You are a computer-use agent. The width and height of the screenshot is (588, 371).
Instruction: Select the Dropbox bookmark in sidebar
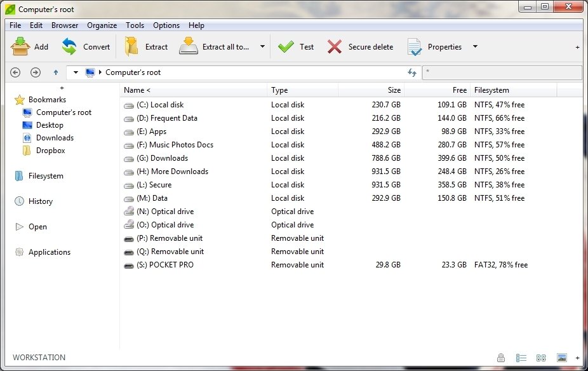point(50,151)
